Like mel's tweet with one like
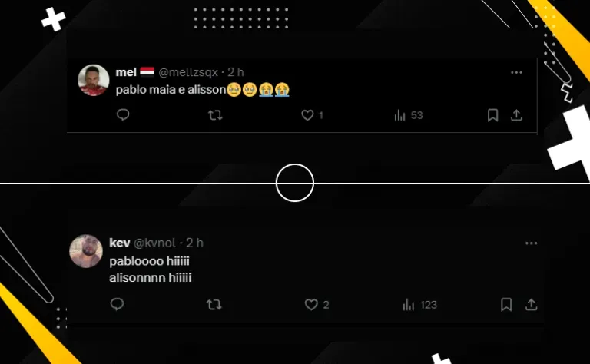The height and width of the screenshot is (364, 590). 313,115
